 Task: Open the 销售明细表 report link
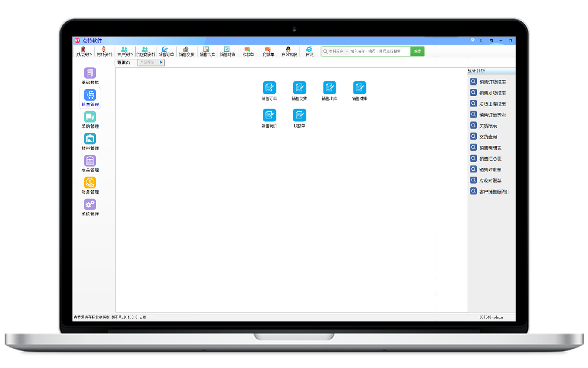pyautogui.click(x=490, y=148)
